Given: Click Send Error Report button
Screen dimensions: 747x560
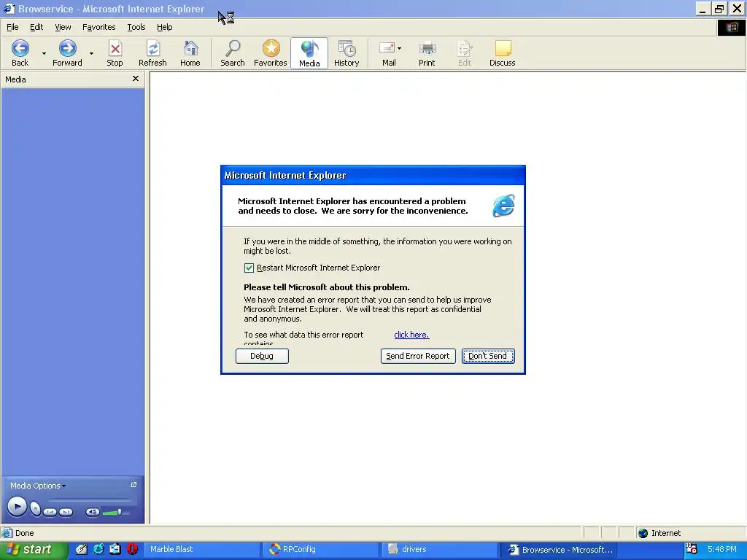Looking at the screenshot, I should (418, 356).
